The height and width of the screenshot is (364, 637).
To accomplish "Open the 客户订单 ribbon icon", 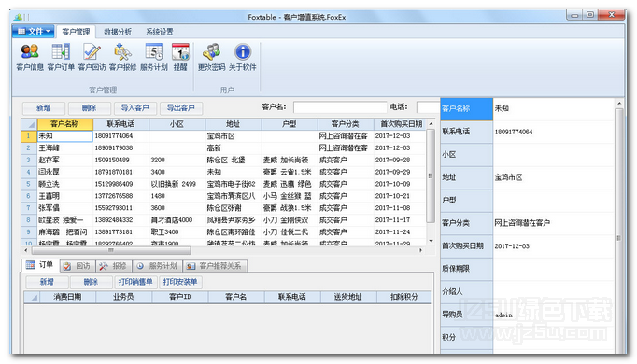I will pos(61,57).
